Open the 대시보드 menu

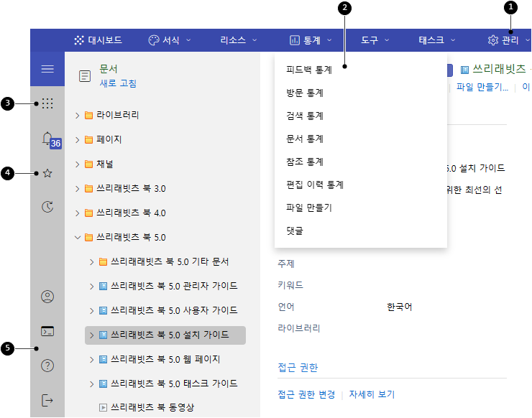point(98,40)
